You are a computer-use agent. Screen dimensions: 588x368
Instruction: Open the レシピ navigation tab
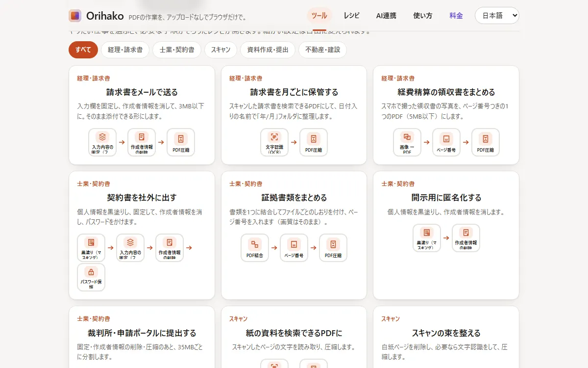351,15
